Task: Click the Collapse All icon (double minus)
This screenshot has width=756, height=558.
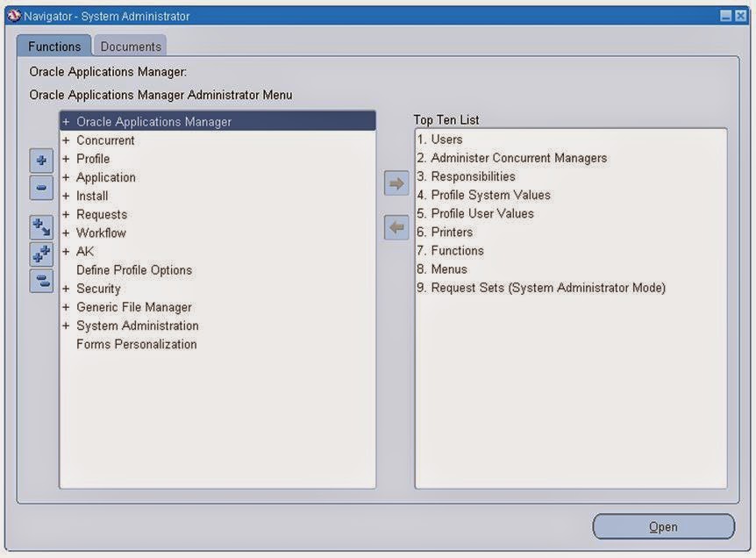Action: pos(41,281)
